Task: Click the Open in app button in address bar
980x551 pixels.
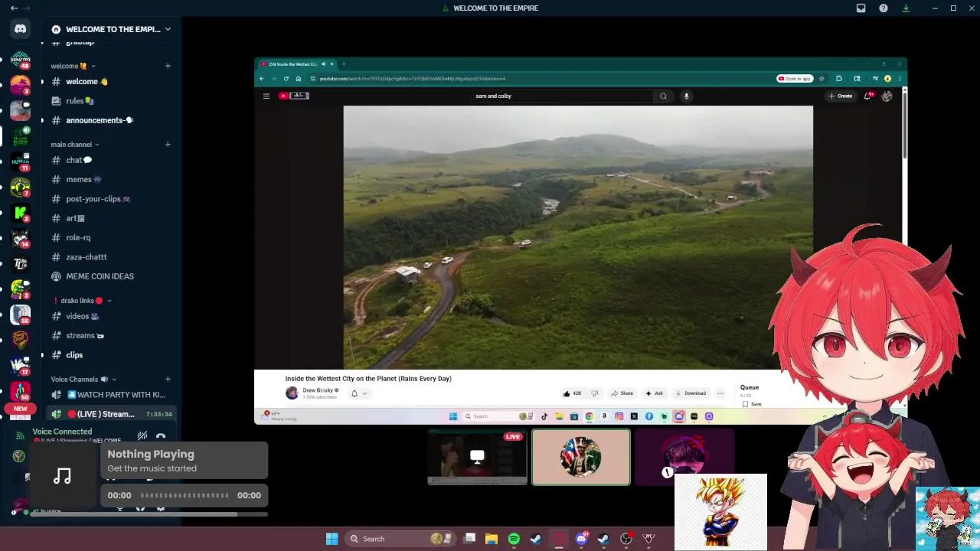Action: (795, 78)
